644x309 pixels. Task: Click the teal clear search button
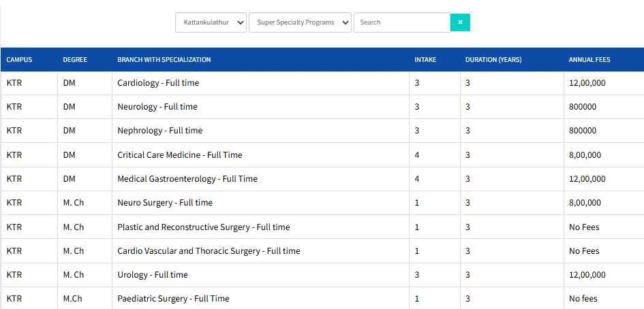pos(460,22)
